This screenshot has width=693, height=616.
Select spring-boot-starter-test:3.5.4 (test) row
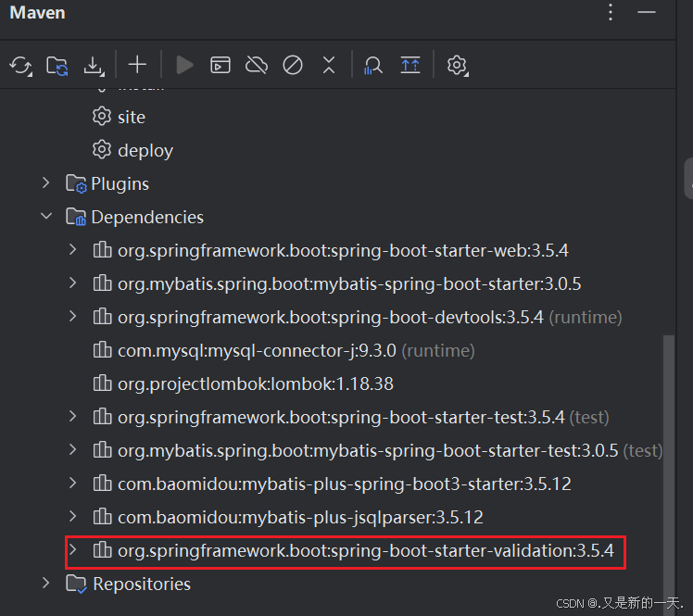point(363,418)
